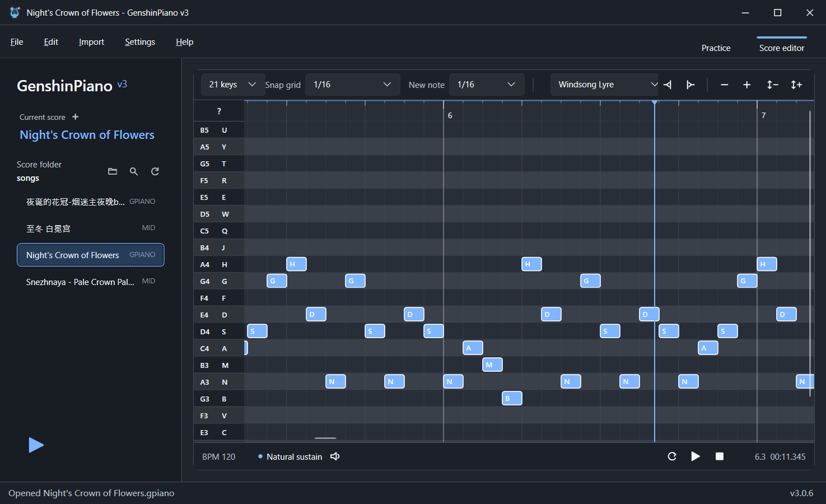Image resolution: width=826 pixels, height=504 pixels.
Task: Open the File menu
Action: 17,42
